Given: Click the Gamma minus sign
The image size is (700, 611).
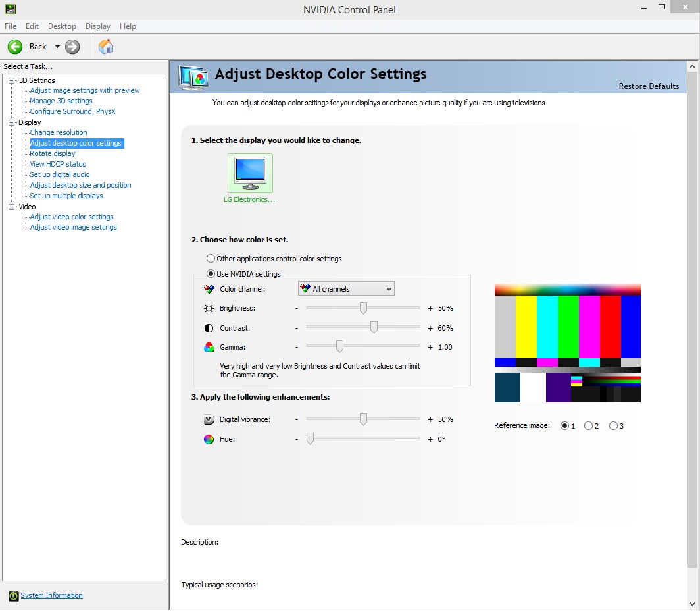Looking at the screenshot, I should (x=297, y=348).
